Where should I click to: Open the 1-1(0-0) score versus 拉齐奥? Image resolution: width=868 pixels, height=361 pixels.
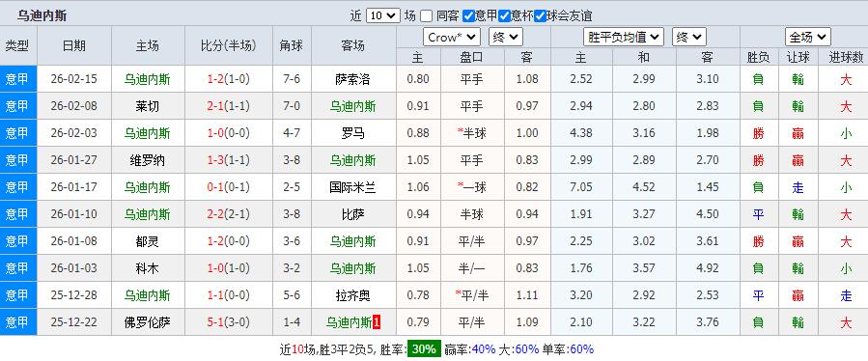coord(228,295)
